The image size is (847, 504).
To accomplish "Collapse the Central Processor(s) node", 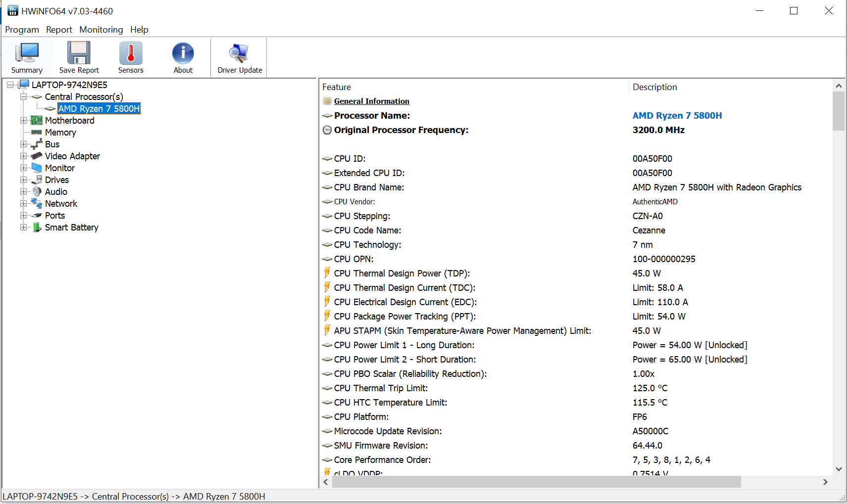I will point(23,97).
